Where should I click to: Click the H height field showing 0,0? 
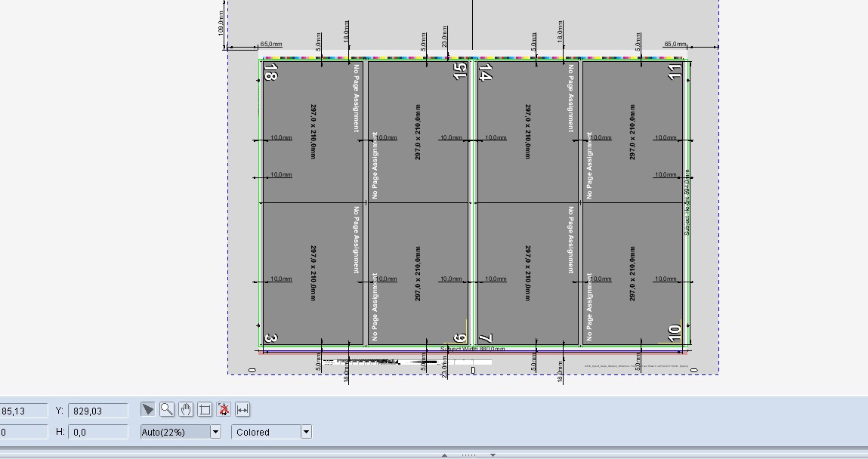[x=98, y=432]
